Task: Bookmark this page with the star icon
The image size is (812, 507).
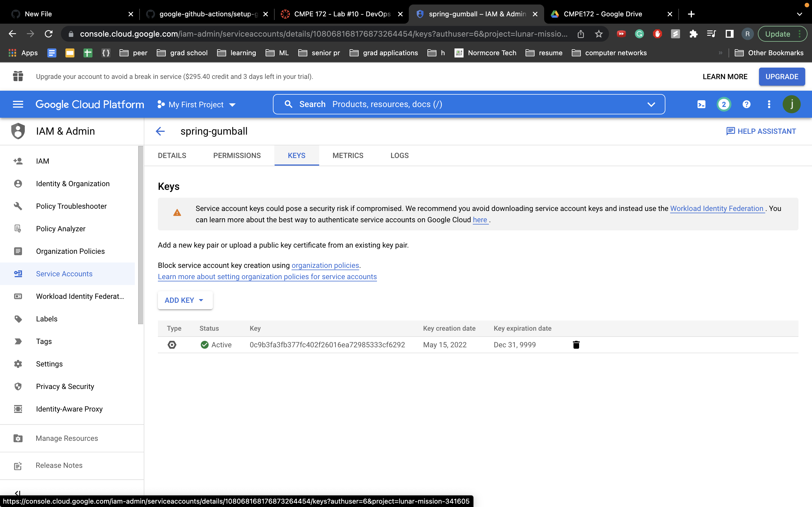Action: (x=599, y=34)
